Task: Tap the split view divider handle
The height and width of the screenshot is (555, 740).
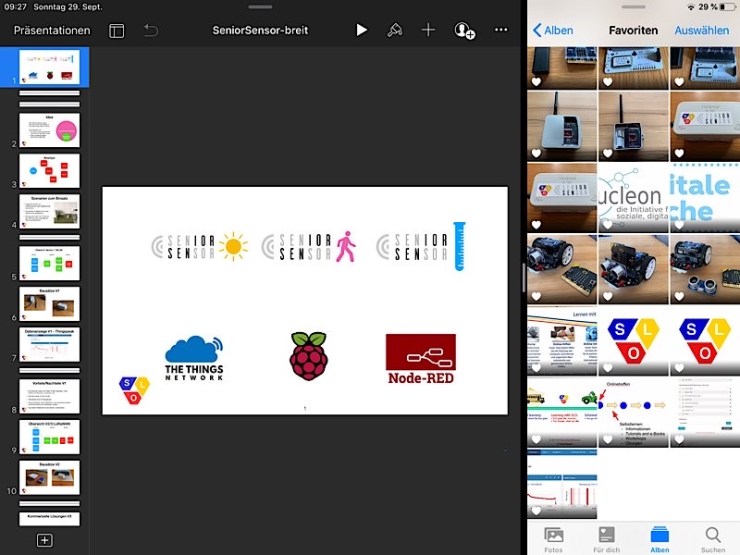Action: pos(524,278)
